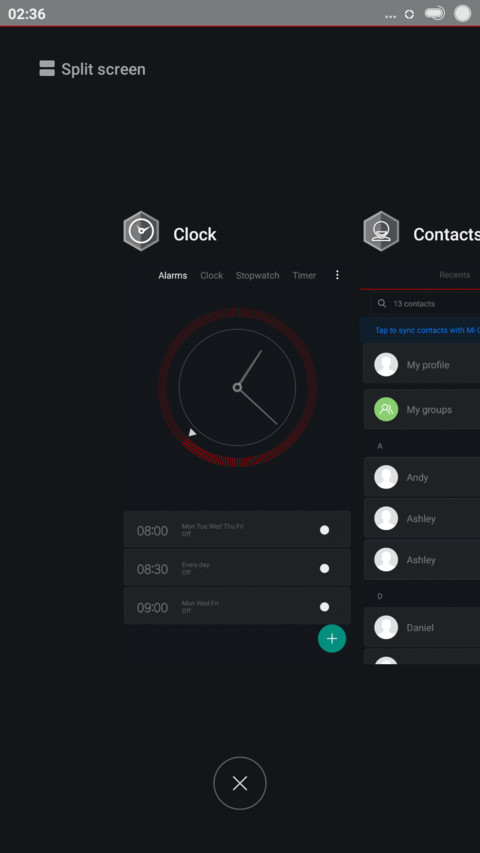Tap the Clock app title text

195,234
